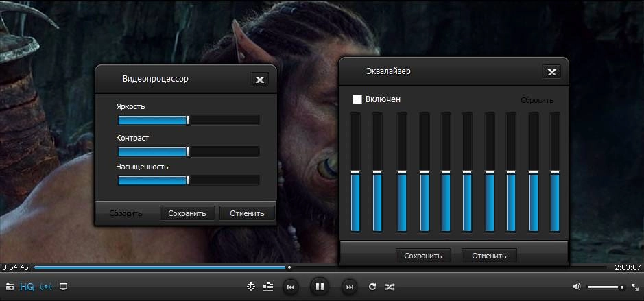Screen dimensions: 644x301
Task: Adjust the third equalizer band slider
Action: 402,173
